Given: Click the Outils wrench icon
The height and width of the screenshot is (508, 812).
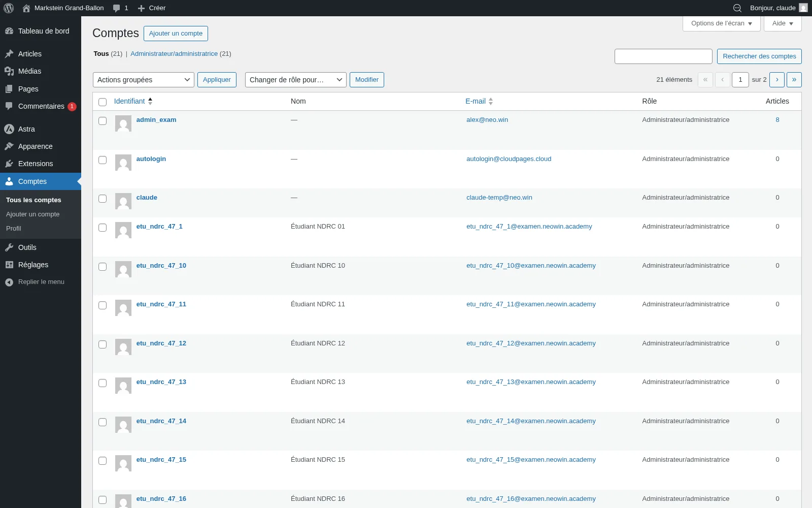Looking at the screenshot, I should [9, 247].
